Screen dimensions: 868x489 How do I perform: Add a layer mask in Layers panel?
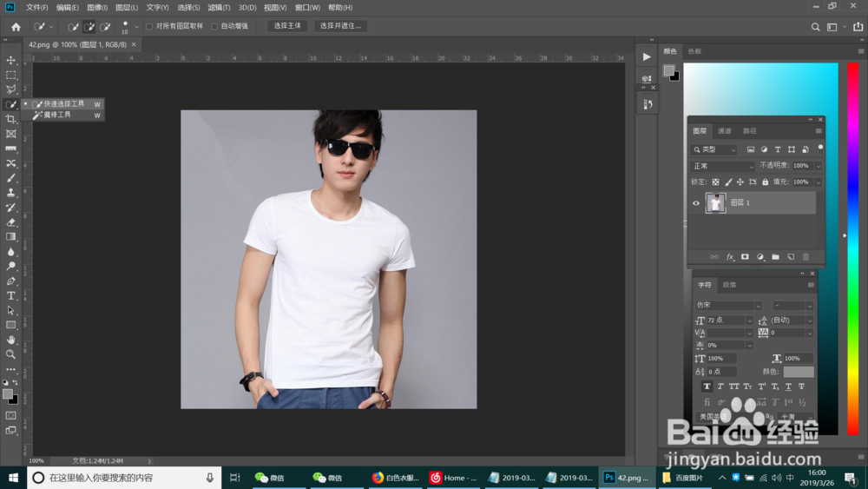click(745, 257)
